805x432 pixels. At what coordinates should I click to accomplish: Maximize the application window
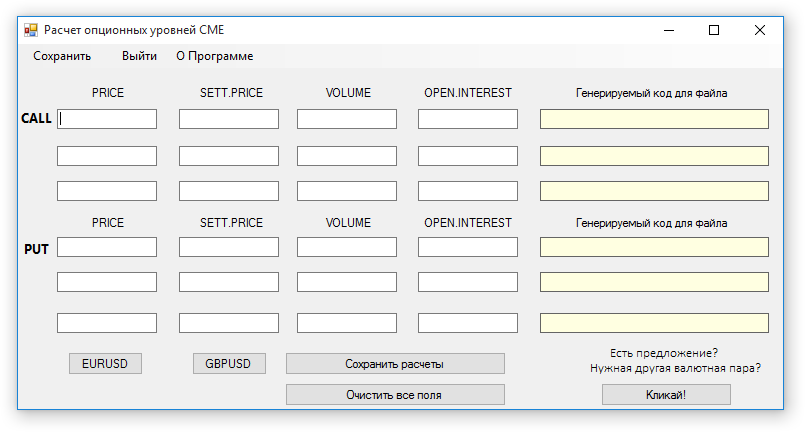714,30
